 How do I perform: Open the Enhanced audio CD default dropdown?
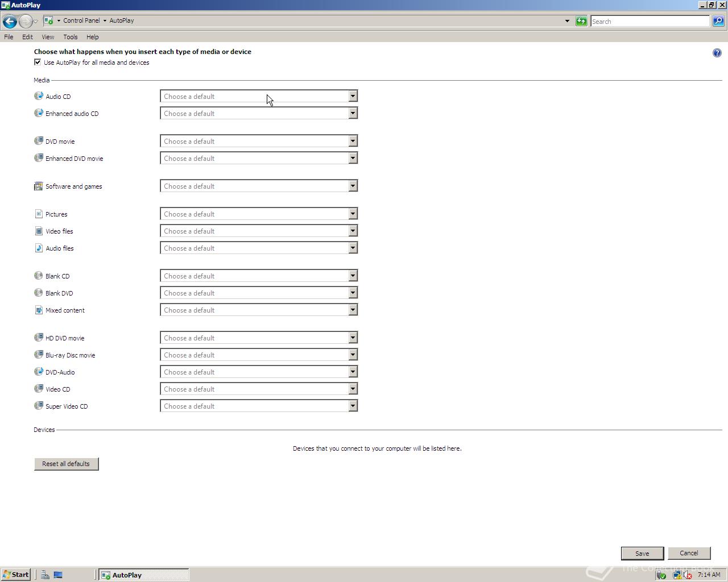click(259, 113)
